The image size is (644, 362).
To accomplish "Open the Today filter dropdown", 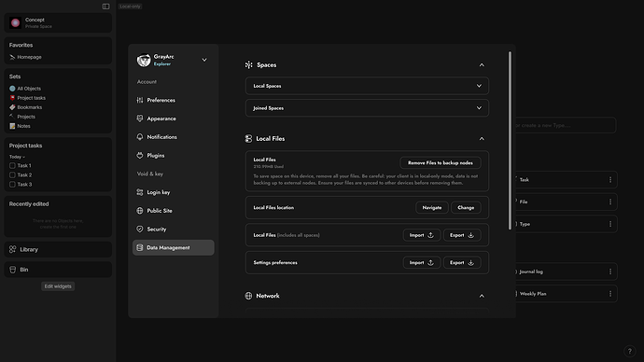I will pos(17,157).
